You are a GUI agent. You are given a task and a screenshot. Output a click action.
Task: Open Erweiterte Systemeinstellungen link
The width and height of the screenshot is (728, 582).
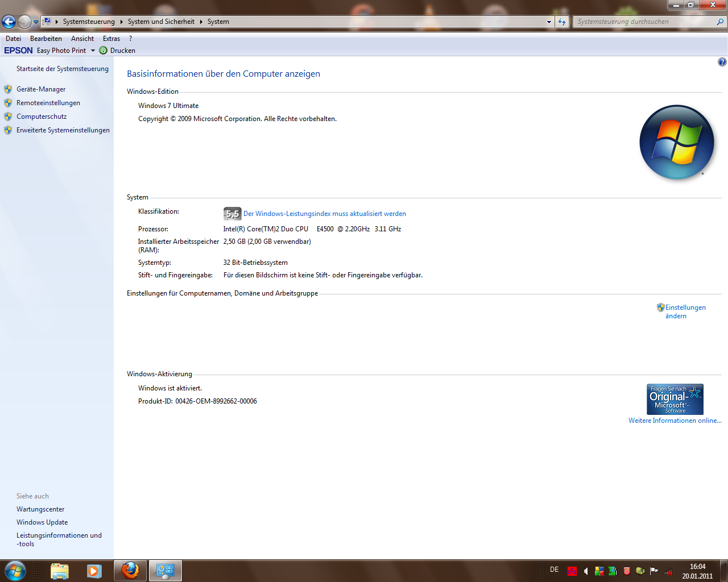click(x=63, y=130)
